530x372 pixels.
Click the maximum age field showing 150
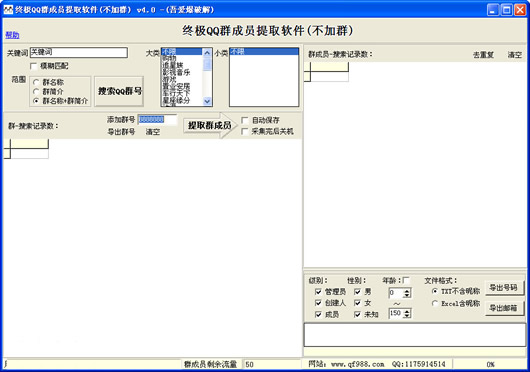coord(396,313)
